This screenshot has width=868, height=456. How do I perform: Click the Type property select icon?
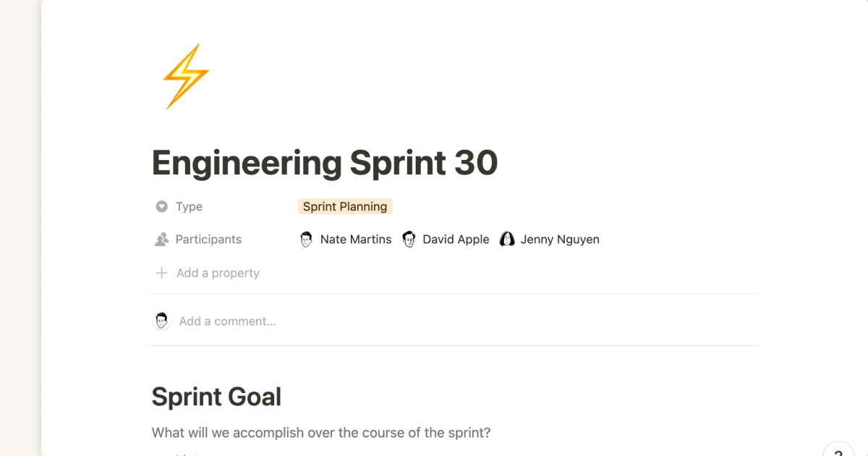coord(162,207)
